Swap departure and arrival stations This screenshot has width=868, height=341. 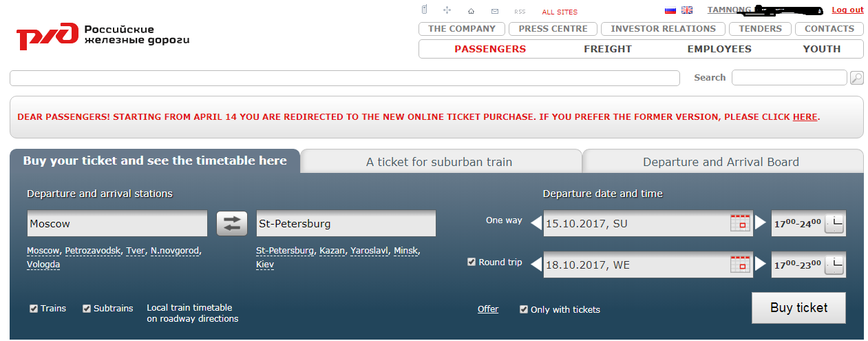(x=232, y=223)
